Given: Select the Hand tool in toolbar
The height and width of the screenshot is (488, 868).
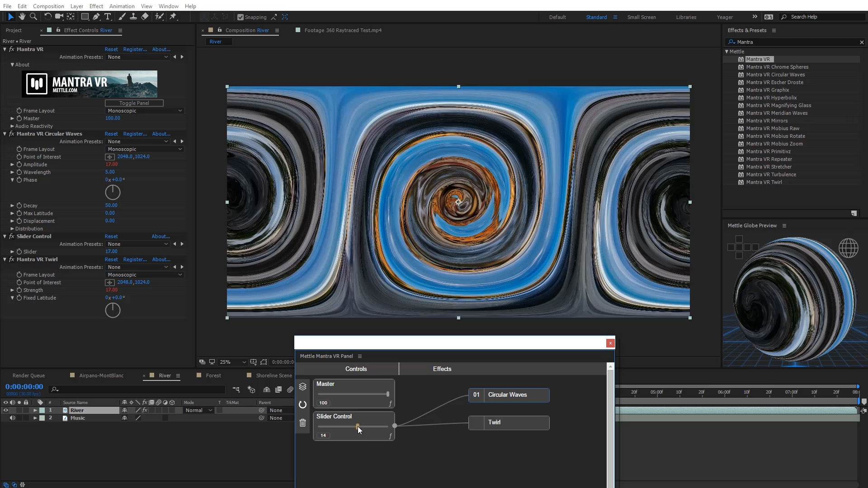Looking at the screenshot, I should coord(22,17).
